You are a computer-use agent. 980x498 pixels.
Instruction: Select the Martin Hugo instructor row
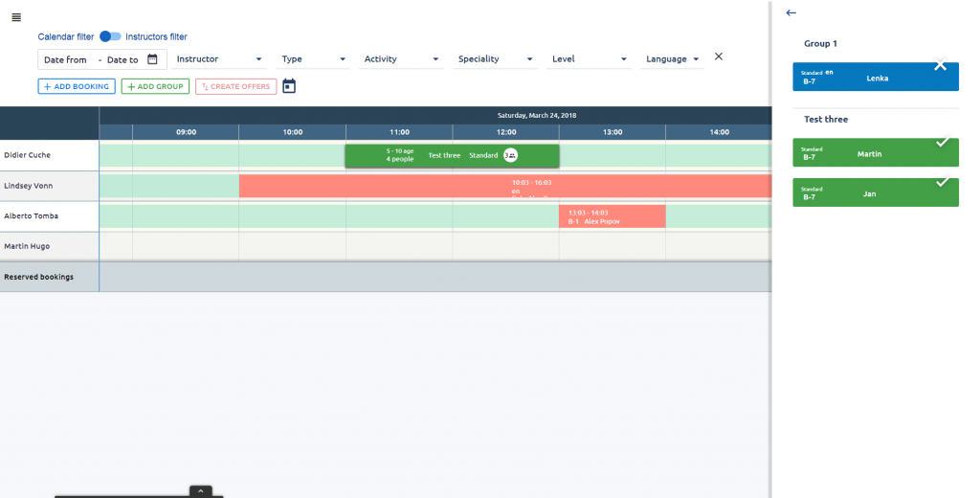50,246
